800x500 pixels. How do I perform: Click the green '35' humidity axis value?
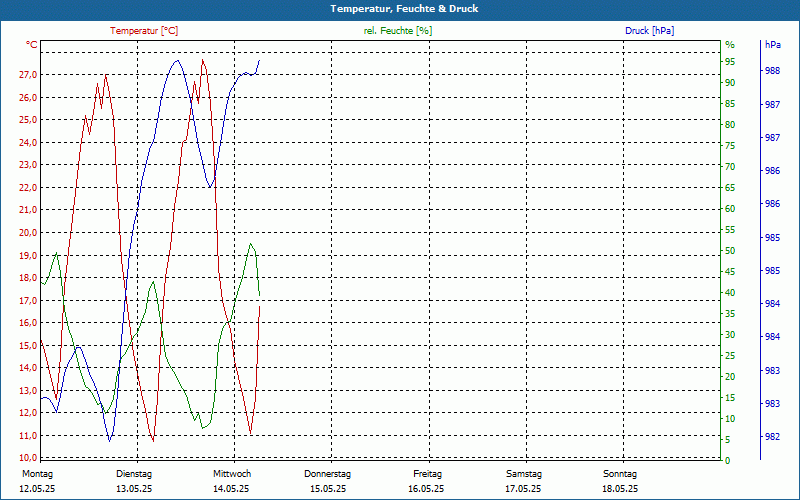(730, 314)
